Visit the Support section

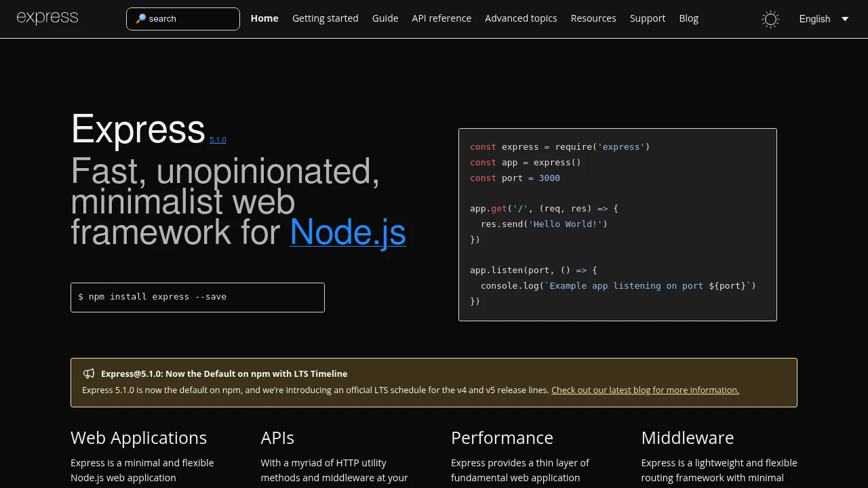pos(647,18)
